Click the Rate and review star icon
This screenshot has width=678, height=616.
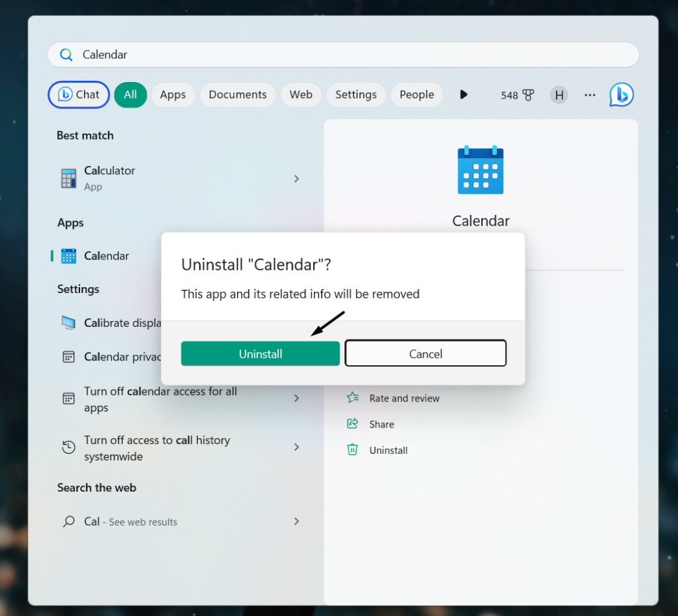(352, 398)
